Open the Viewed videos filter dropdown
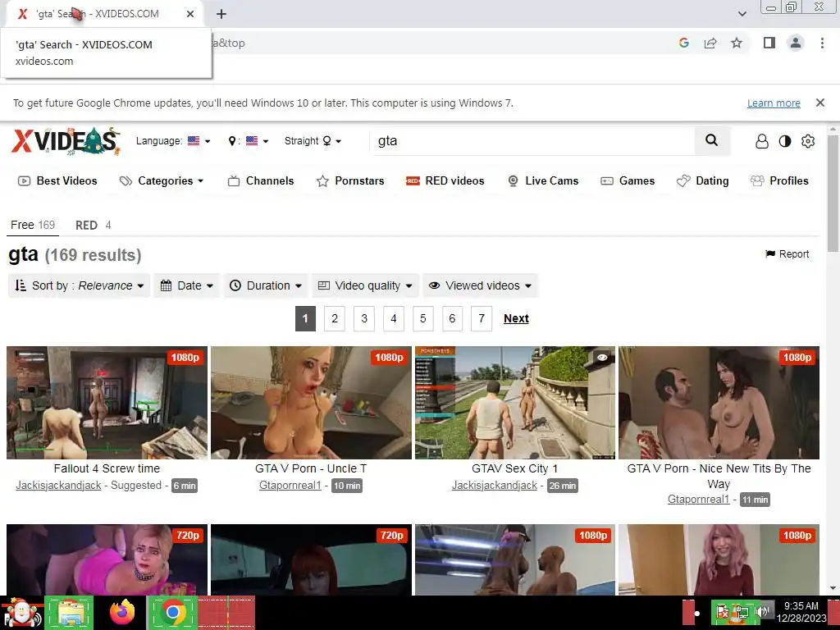Image resolution: width=840 pixels, height=630 pixels. pyautogui.click(x=480, y=285)
